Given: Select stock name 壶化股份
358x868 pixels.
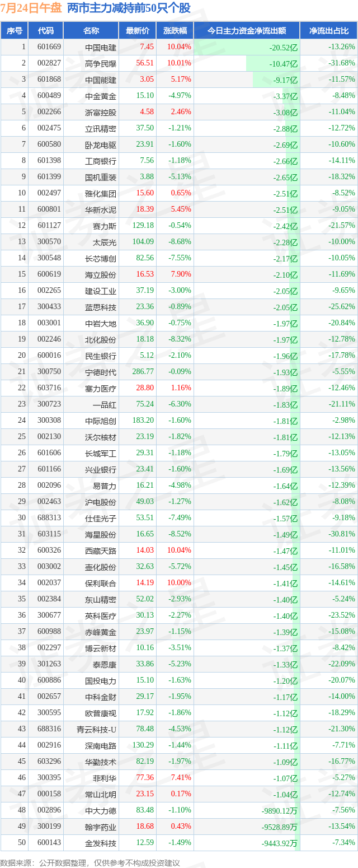Looking at the screenshot, I should click(101, 567).
